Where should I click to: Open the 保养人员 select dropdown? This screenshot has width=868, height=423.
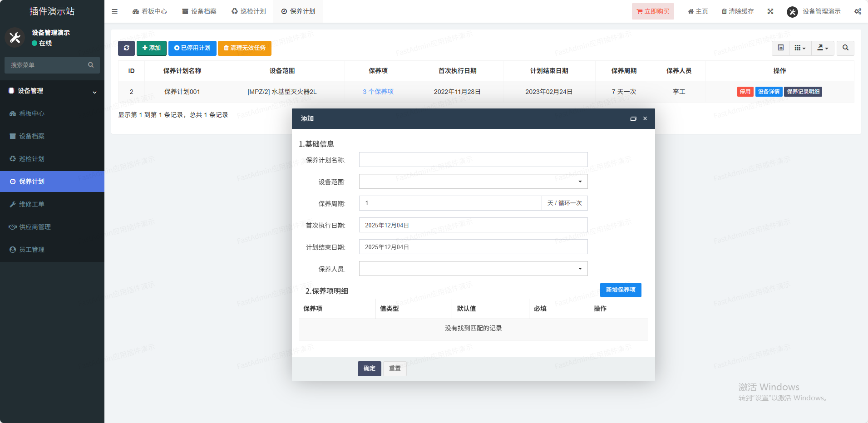[x=473, y=269]
